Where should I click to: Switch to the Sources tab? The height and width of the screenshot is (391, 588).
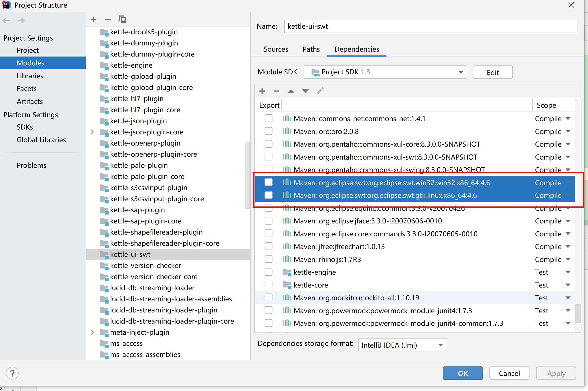point(276,49)
